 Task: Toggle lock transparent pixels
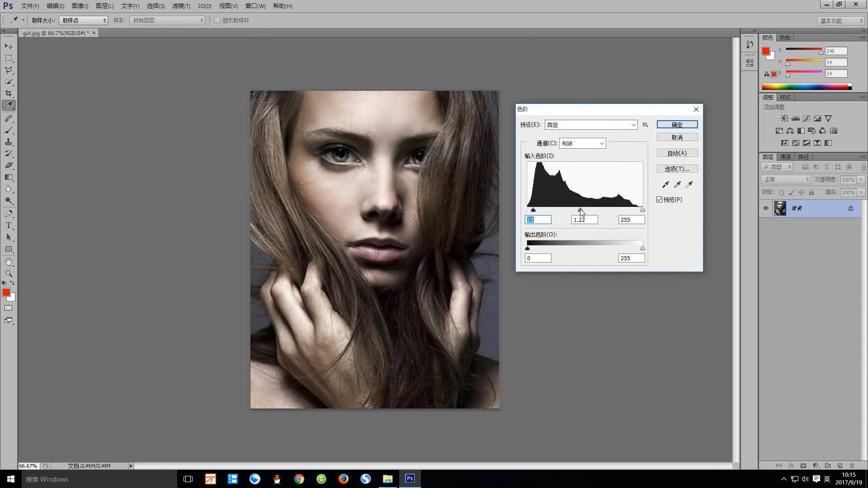coord(782,192)
